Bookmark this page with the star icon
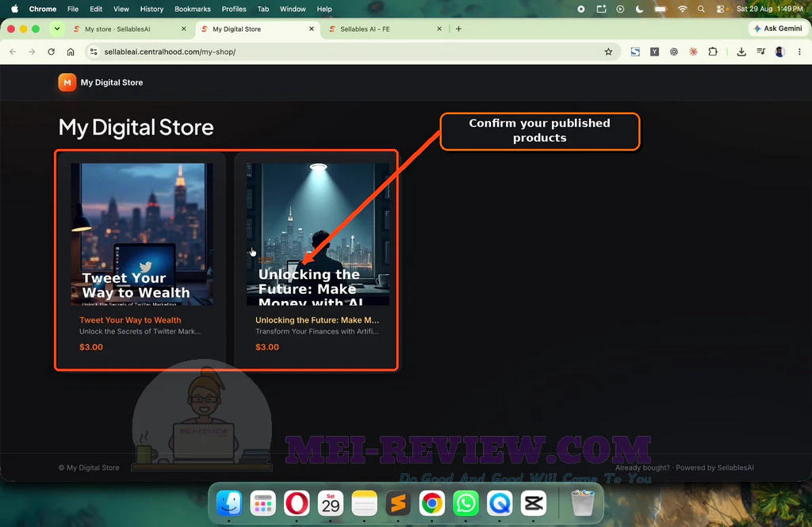The height and width of the screenshot is (527, 812). point(608,52)
